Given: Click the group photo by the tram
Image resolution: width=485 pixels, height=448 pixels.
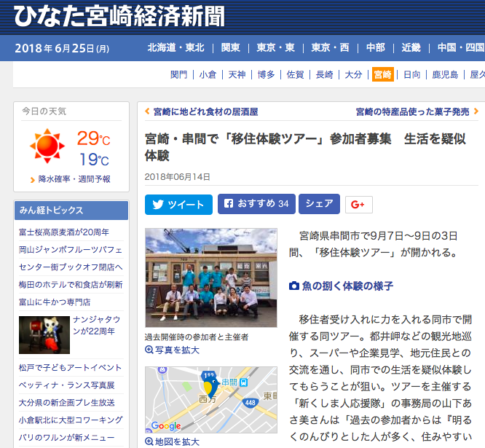Looking at the screenshot, I should (x=211, y=278).
